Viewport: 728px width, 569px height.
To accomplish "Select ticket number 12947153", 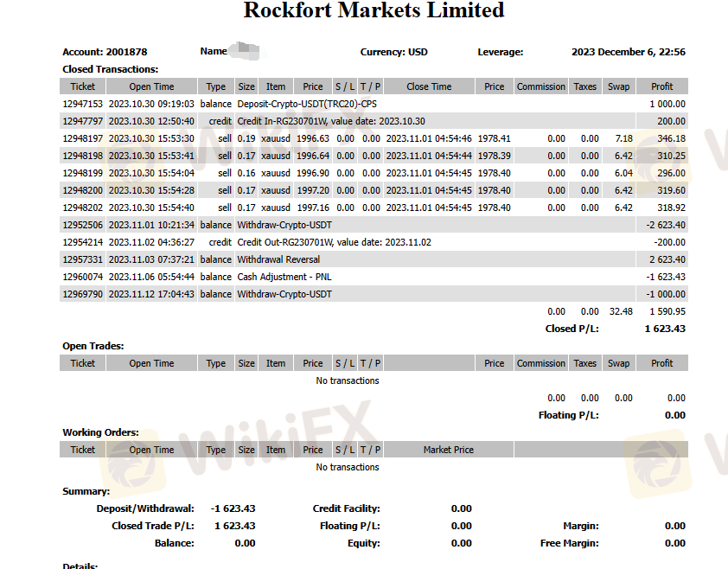I will [83, 104].
